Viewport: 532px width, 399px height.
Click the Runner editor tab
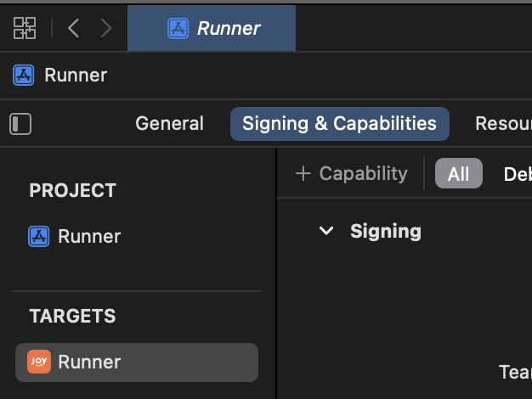(x=212, y=28)
